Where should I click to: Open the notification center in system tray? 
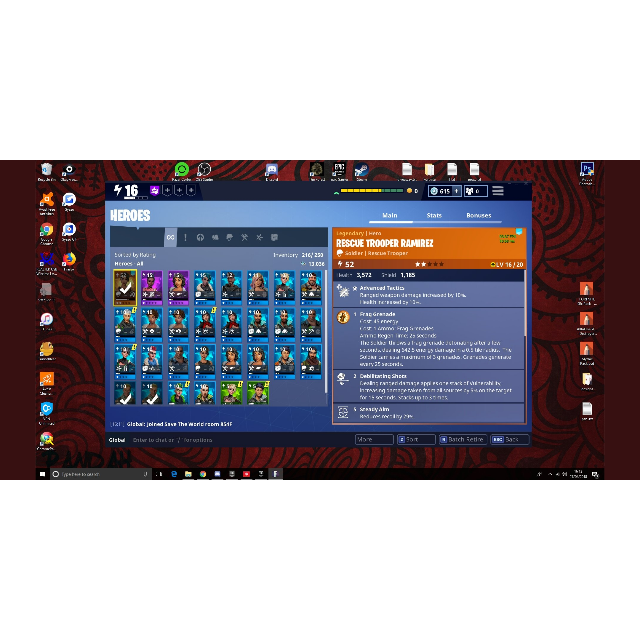click(x=596, y=474)
